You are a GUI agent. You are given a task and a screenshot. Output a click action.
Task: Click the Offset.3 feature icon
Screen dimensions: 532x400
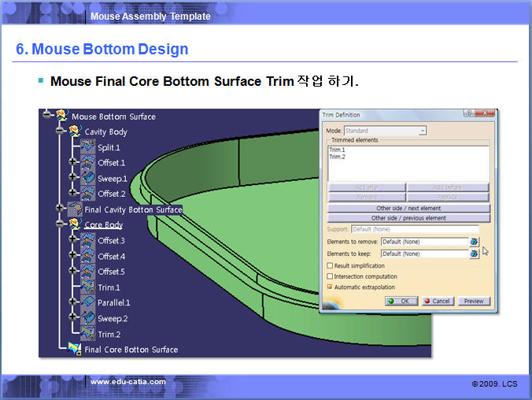pos(88,240)
